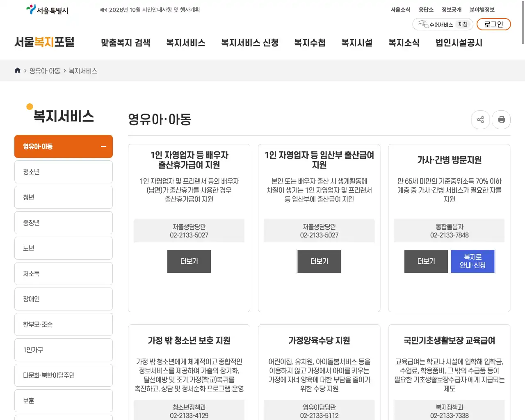Open the 복지수첩 menu

[x=310, y=43]
